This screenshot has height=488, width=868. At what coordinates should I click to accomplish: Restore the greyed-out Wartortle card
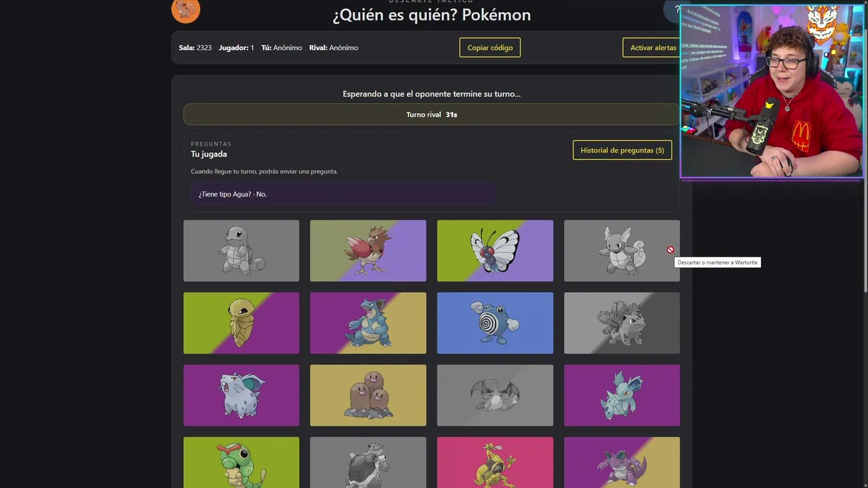coord(622,251)
